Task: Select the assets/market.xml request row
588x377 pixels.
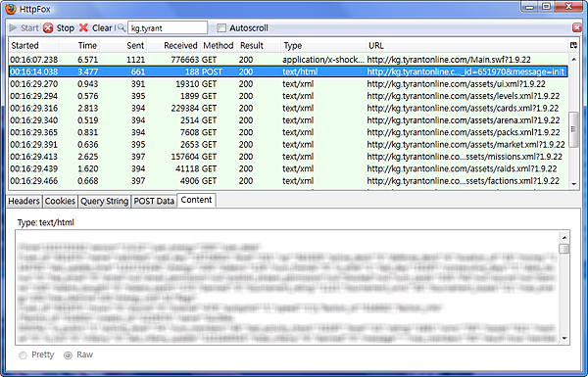Action: coord(288,145)
